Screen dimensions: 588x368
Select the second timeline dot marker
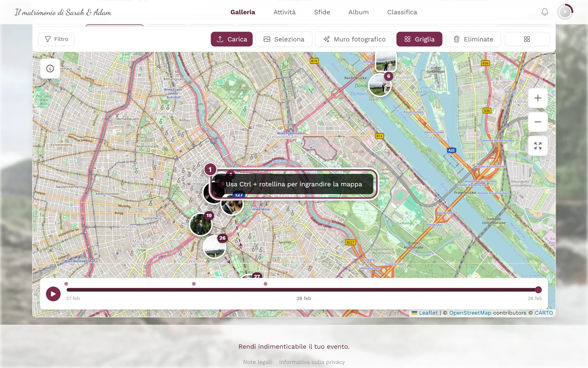tap(194, 284)
